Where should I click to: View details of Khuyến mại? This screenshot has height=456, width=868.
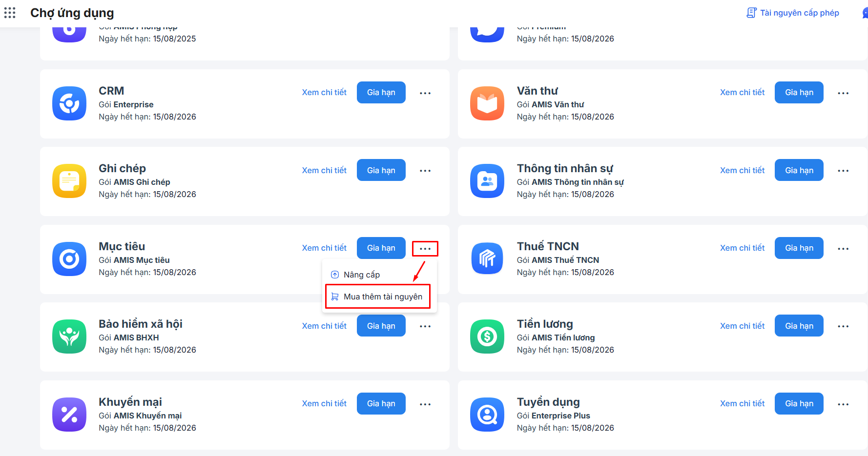click(x=324, y=403)
